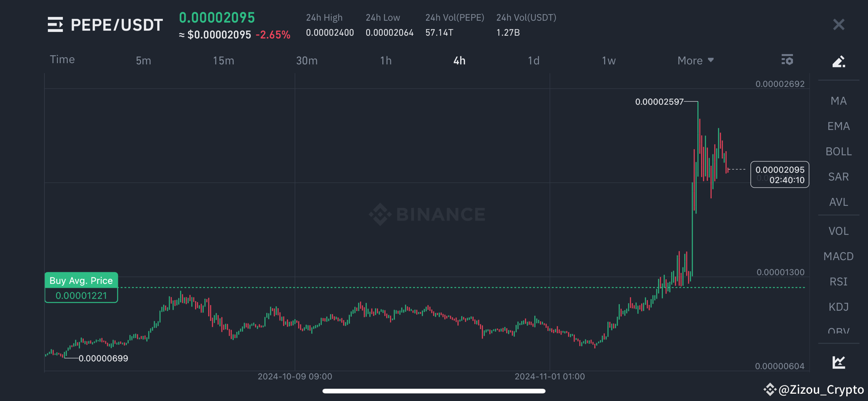Click the chart type icon in bottom-right corner
This screenshot has width=868, height=401.
(x=838, y=361)
